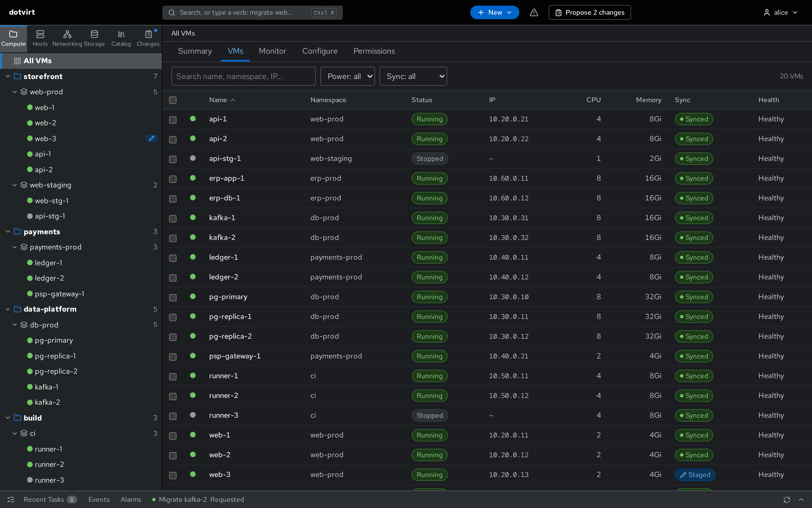Collapse the web-staging namespace chevron
The width and height of the screenshot is (812, 508).
[15, 185]
